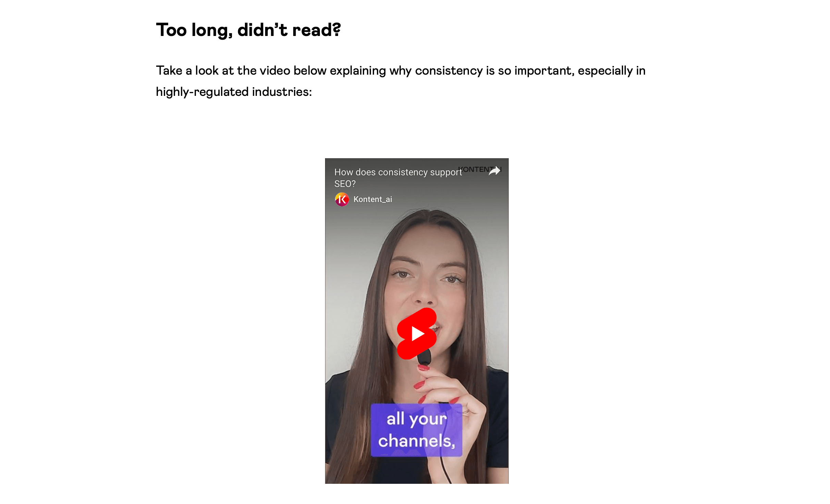This screenshot has height=504, width=830.
Task: Click the word 'read?' in the heading
Action: (x=317, y=30)
